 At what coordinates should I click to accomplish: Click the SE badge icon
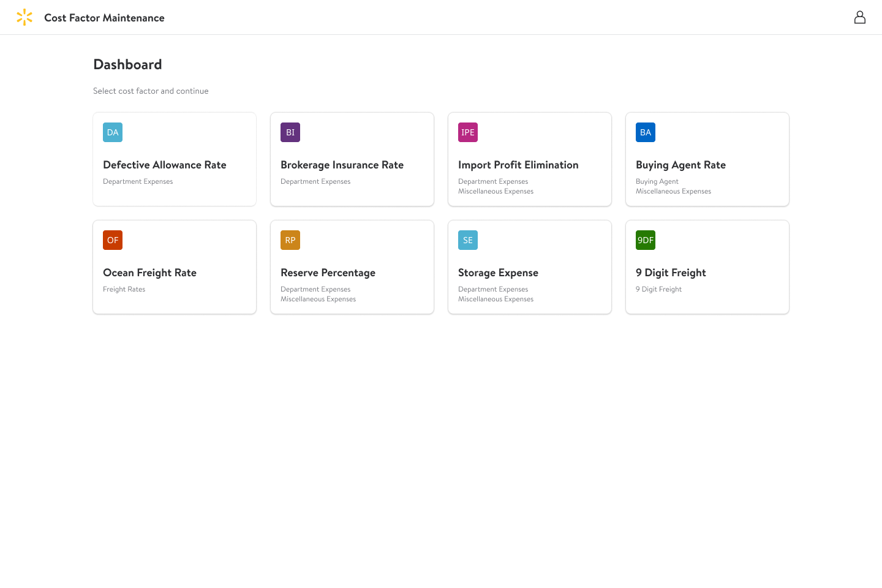(x=468, y=240)
